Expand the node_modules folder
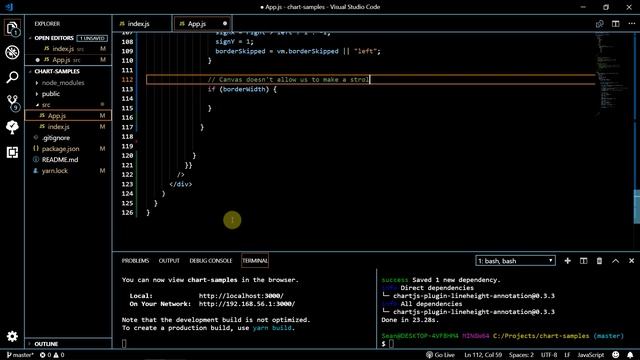 (63, 83)
